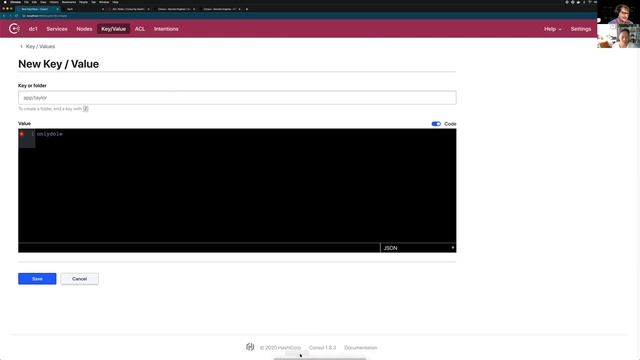Viewport: 640px width, 360px height.
Task: Open the Nodes tab
Action: (84, 29)
